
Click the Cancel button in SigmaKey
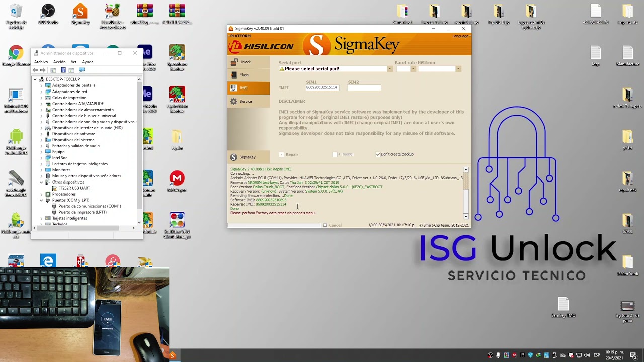pyautogui.click(x=332, y=225)
